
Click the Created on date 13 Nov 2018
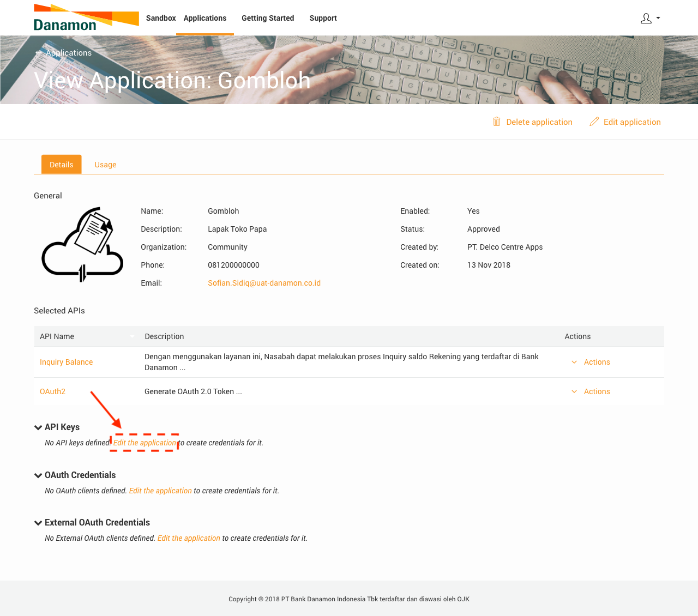(489, 265)
